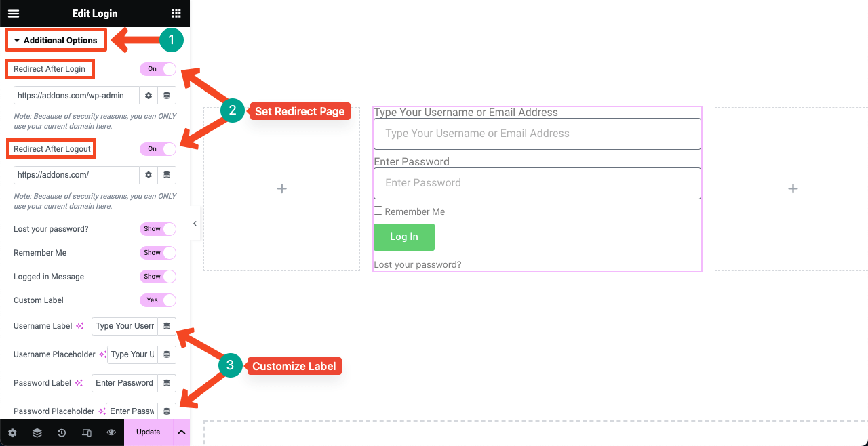868x446 pixels.
Task: Tick the Remember Me checkbox in form
Action: [x=378, y=211]
